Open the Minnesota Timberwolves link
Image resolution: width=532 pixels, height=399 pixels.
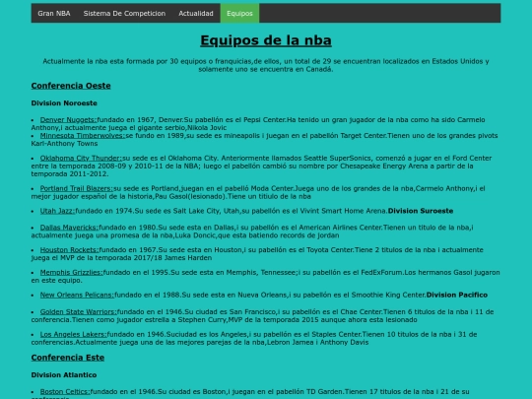(x=83, y=136)
